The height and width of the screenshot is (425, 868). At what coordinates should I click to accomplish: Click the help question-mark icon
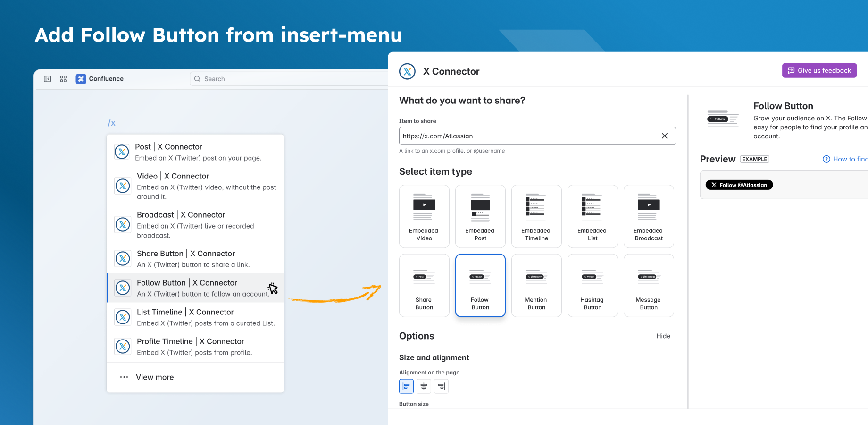(x=826, y=159)
